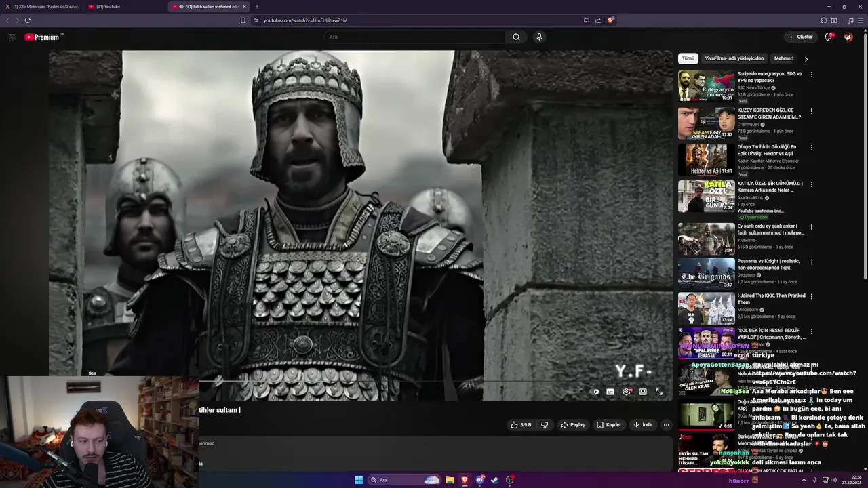The height and width of the screenshot is (488, 868).
Task: Open the Windows Start menu
Action: tap(359, 480)
